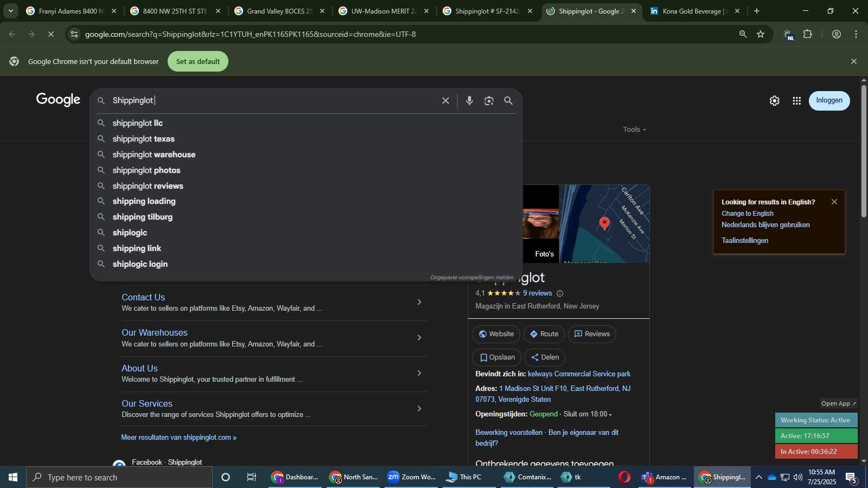This screenshot has width=868, height=488.
Task: Open Opera browser from the taskbar
Action: tap(624, 477)
